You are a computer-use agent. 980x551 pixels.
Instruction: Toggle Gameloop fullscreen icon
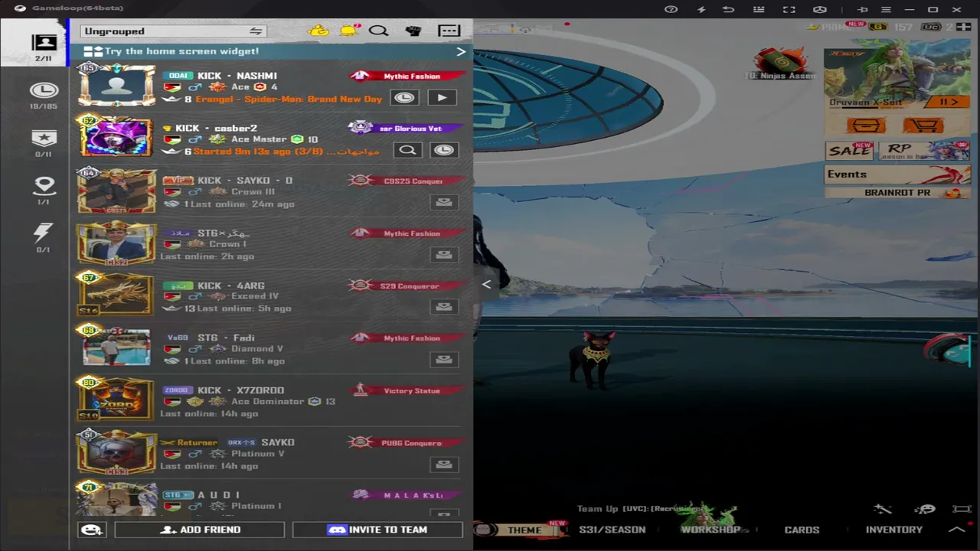click(789, 9)
